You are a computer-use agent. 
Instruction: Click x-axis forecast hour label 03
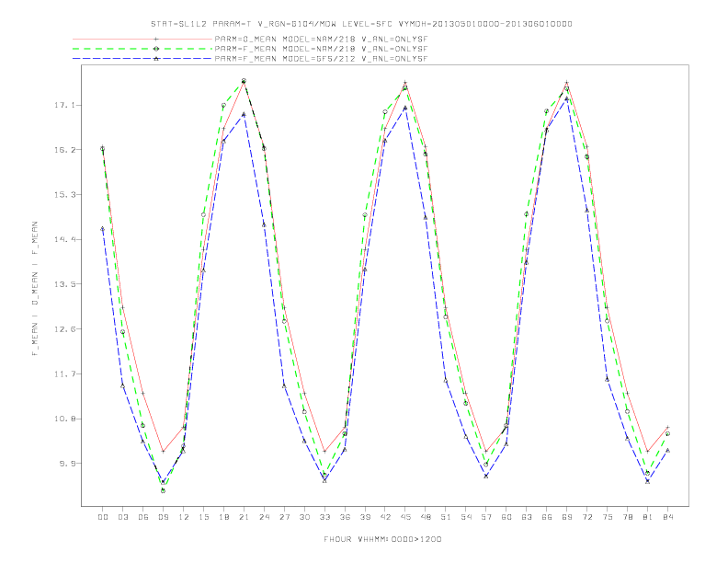123,517
